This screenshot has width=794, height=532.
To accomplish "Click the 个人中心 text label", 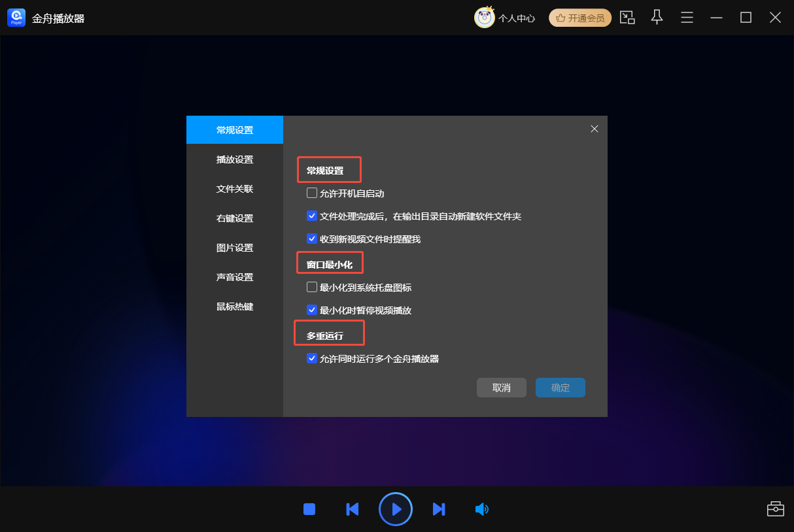I will pyautogui.click(x=517, y=18).
